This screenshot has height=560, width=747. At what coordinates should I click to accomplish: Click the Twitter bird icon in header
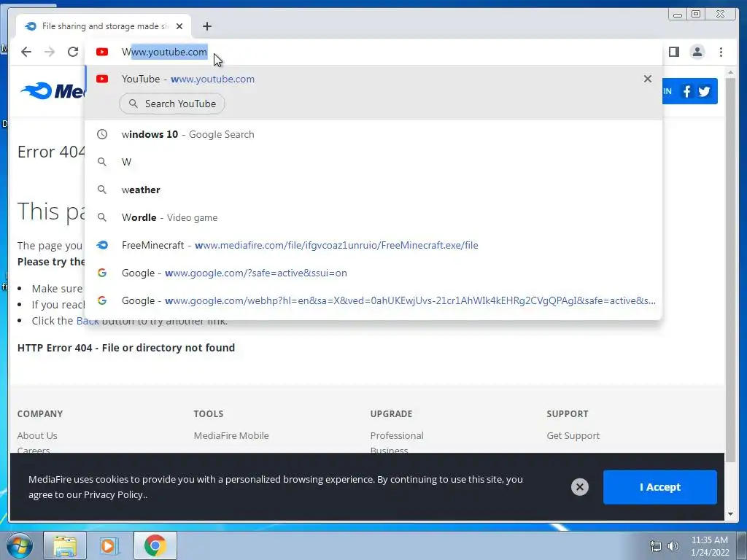point(705,91)
